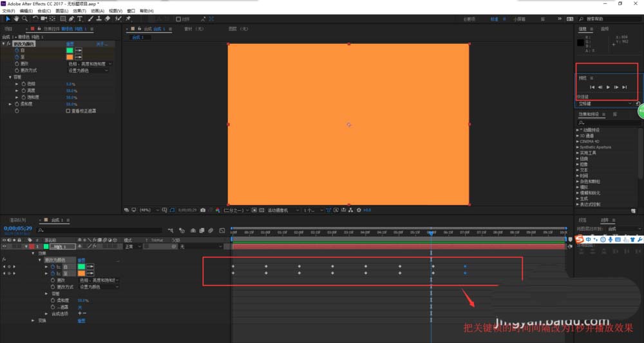This screenshot has height=343, width=644.
Task: Select the Pen tool
Action: (71, 19)
